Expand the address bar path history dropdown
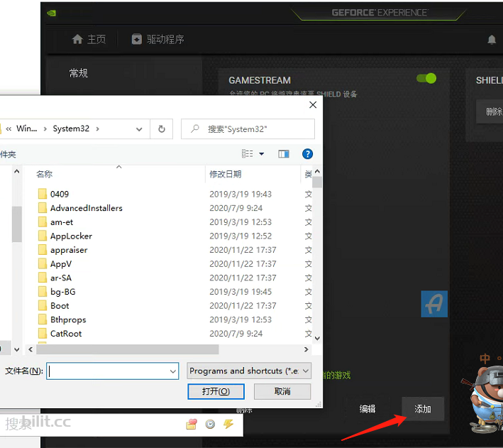Screen dimensions: 503x448 click(139, 129)
